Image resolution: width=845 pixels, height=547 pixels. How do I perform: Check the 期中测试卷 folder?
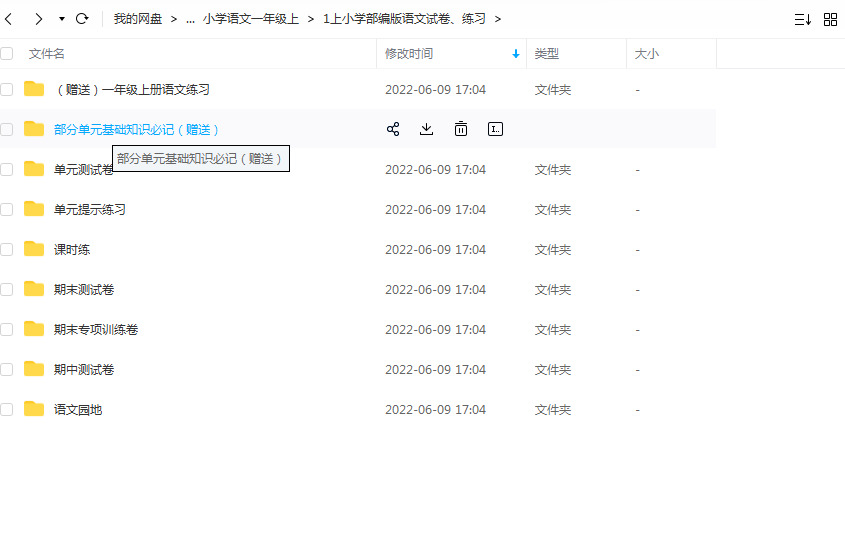point(6,369)
